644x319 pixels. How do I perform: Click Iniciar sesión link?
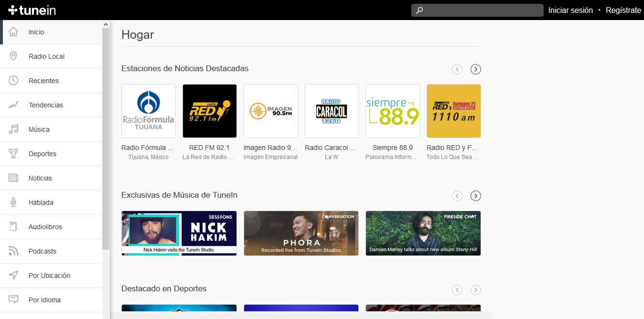pyautogui.click(x=570, y=10)
